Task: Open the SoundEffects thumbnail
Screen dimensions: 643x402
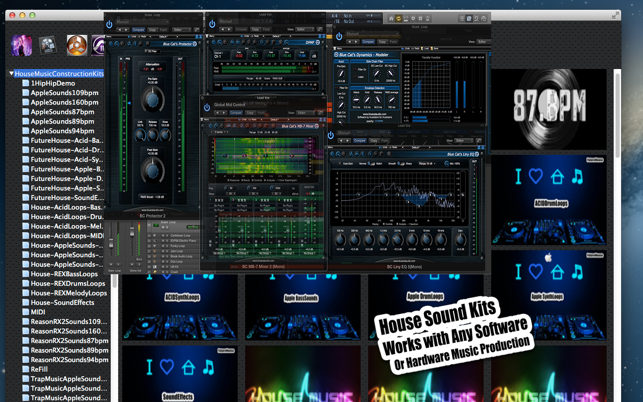Action: [x=180, y=374]
